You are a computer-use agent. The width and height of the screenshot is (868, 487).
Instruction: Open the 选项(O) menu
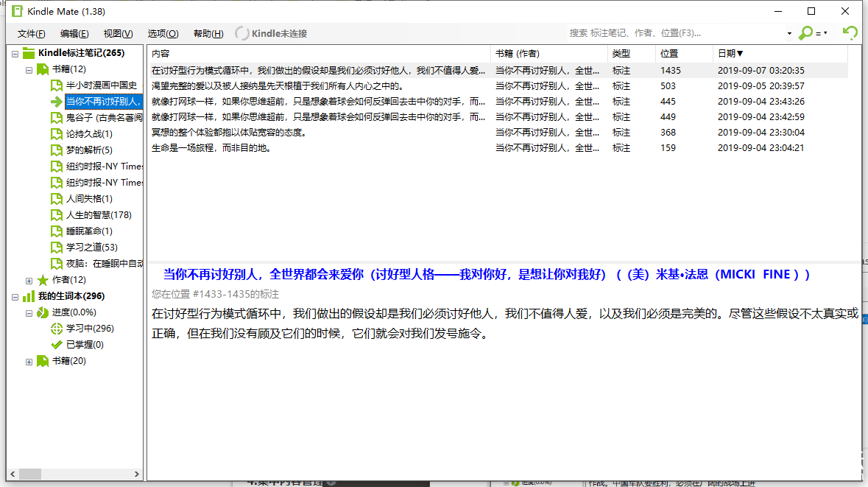(x=163, y=34)
